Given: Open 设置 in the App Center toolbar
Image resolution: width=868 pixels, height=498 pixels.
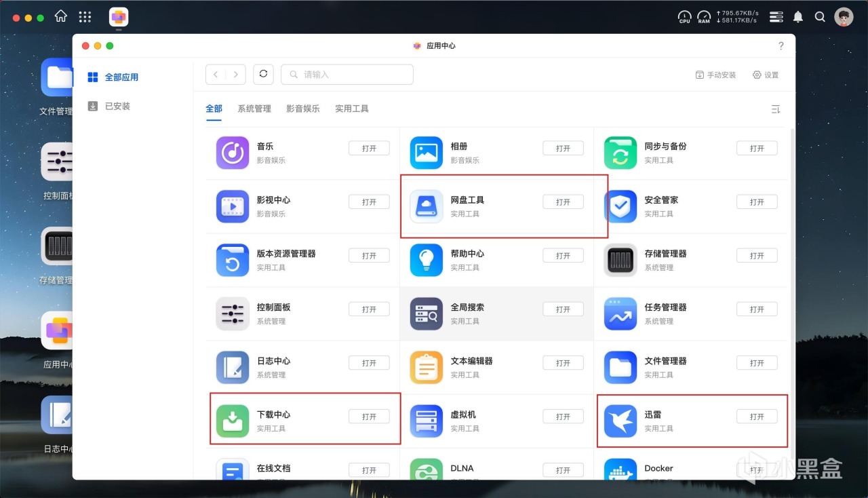Looking at the screenshot, I should (766, 75).
